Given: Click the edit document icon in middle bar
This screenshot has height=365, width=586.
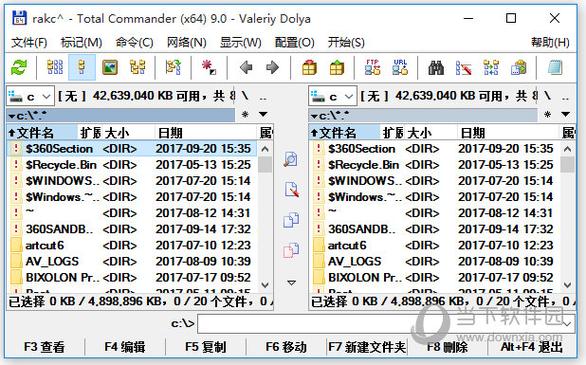Looking at the screenshot, I should [291, 190].
